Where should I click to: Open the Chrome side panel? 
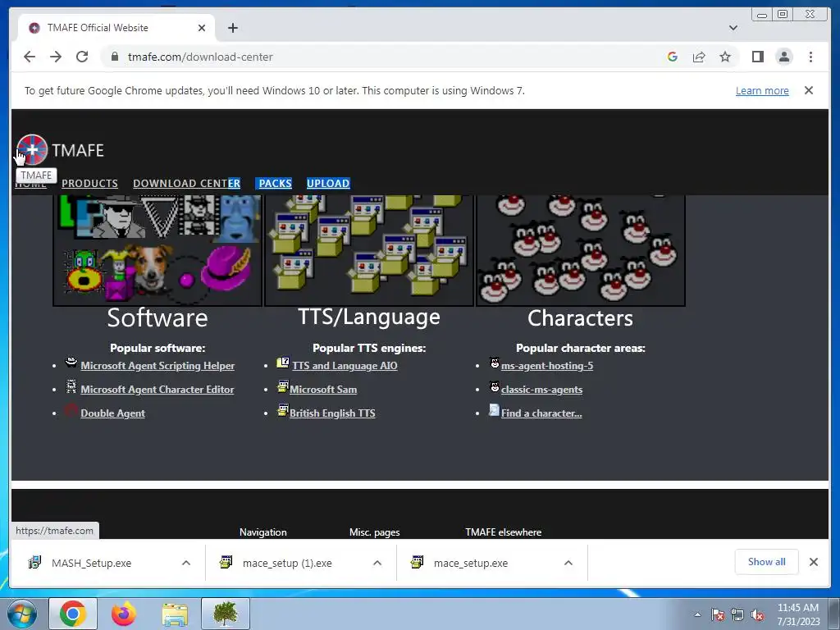757,57
